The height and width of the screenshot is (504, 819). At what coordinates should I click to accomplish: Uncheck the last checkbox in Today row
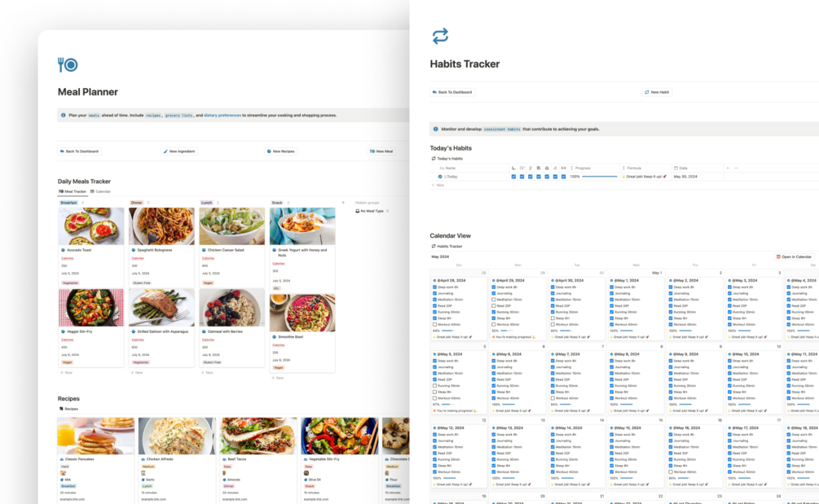[x=564, y=177]
